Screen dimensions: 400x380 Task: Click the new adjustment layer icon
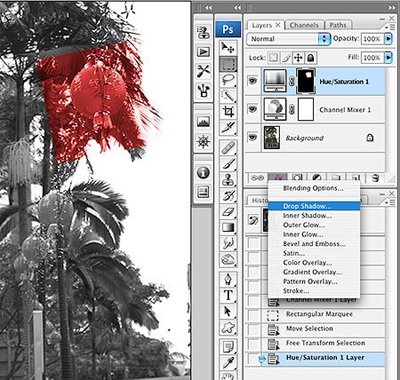click(317, 178)
